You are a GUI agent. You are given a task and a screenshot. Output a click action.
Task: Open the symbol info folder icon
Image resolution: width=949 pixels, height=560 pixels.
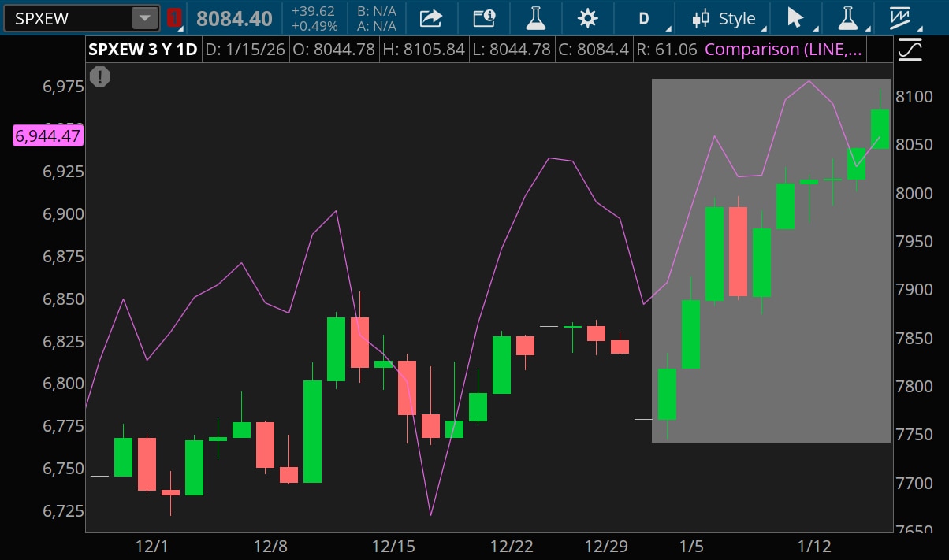483,18
